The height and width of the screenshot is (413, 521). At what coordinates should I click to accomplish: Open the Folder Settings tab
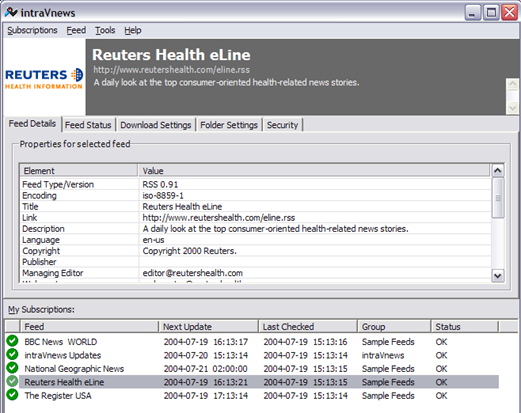(229, 125)
